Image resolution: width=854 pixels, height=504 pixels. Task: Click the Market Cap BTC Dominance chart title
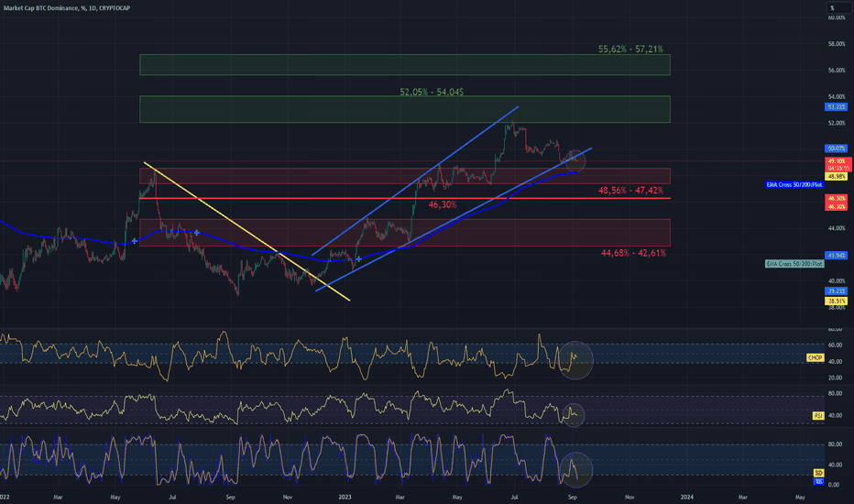click(67, 8)
